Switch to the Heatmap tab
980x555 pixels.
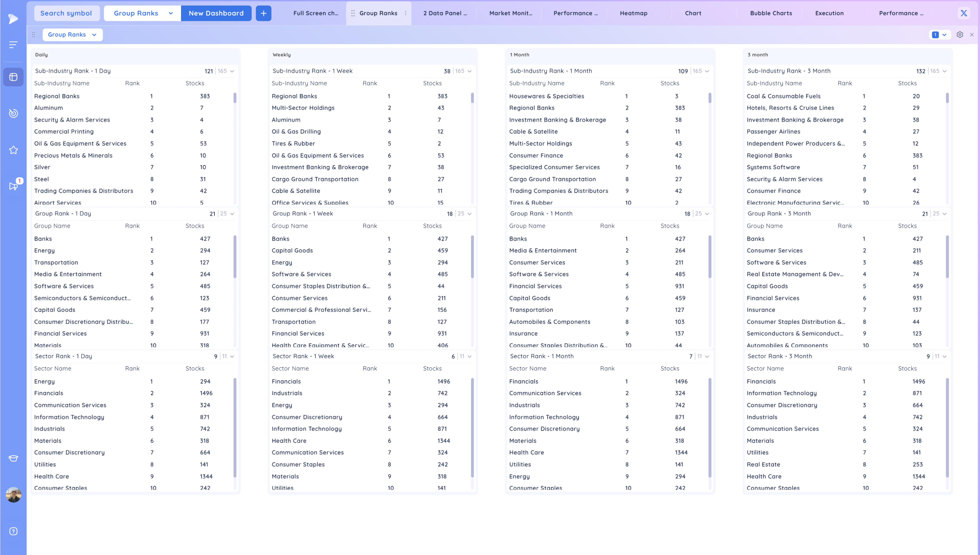(x=633, y=13)
